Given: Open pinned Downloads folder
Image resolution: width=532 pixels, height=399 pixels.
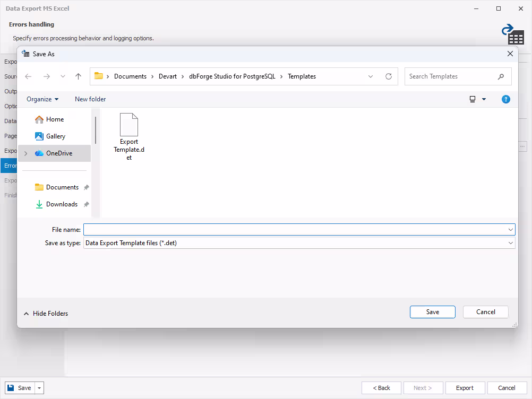Looking at the screenshot, I should click(x=56, y=204).
